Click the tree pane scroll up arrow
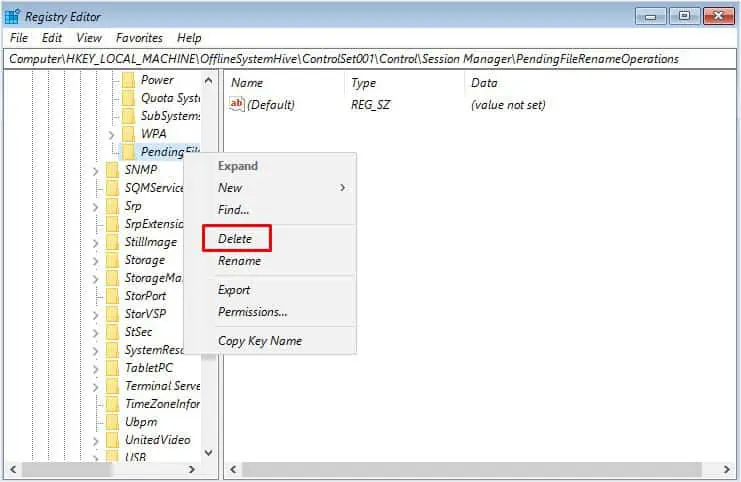Image resolution: width=741 pixels, height=482 pixels. (x=208, y=81)
